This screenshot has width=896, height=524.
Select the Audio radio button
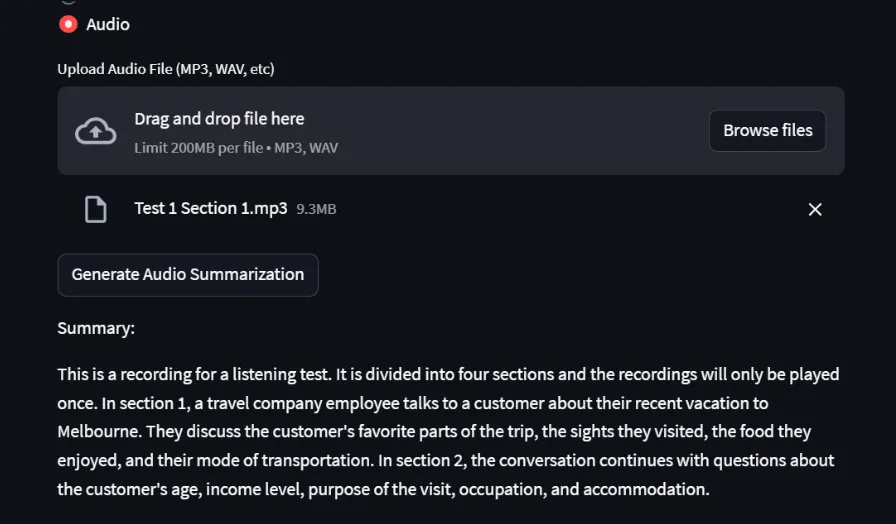coord(68,24)
